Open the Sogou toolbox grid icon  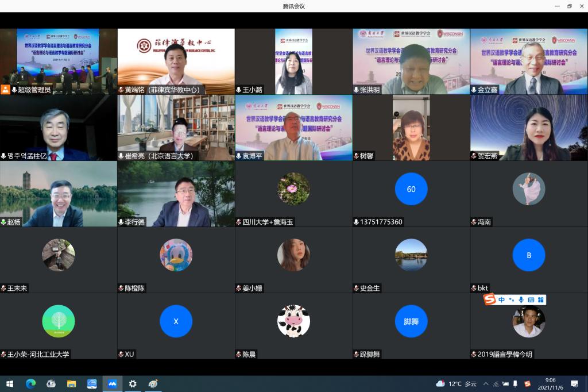(540, 299)
